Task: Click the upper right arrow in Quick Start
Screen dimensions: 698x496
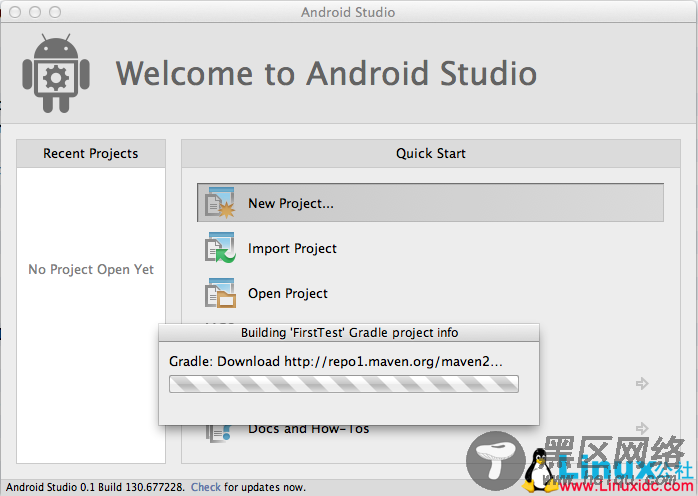Action: [x=642, y=383]
